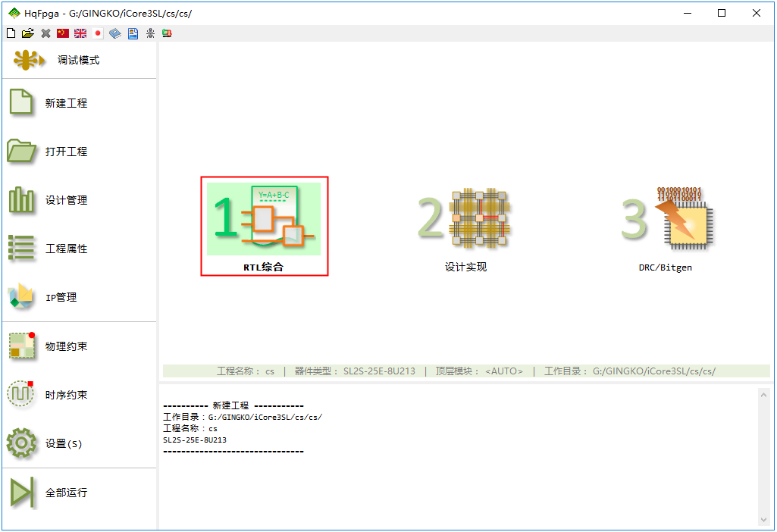Switch language with the Japanese flag icon
This screenshot has width=777, height=532.
point(98,33)
